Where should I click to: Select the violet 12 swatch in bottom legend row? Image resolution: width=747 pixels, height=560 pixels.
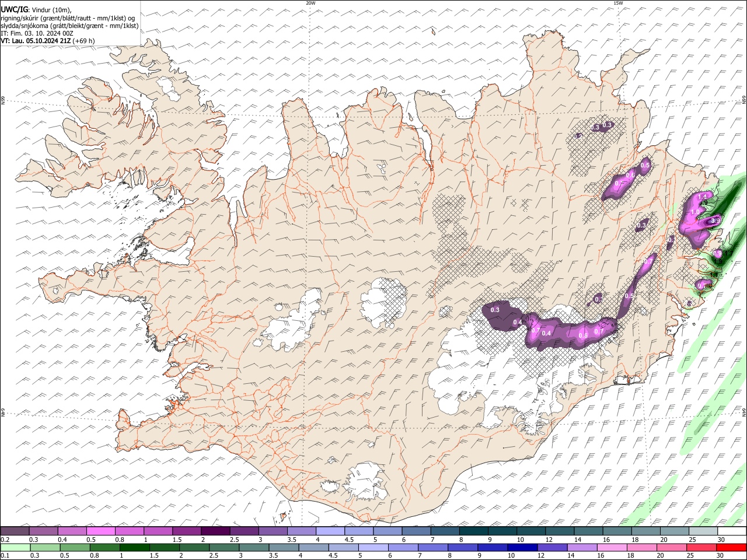pos(552,547)
